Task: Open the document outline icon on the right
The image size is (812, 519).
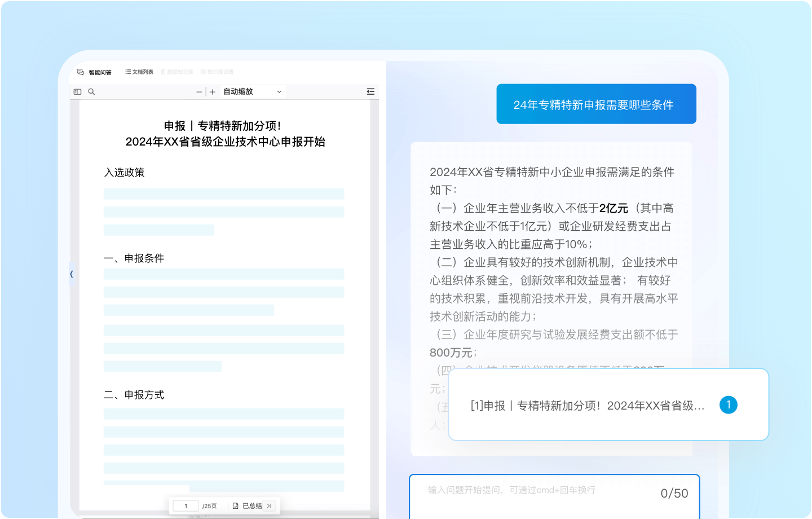Action: [x=370, y=91]
